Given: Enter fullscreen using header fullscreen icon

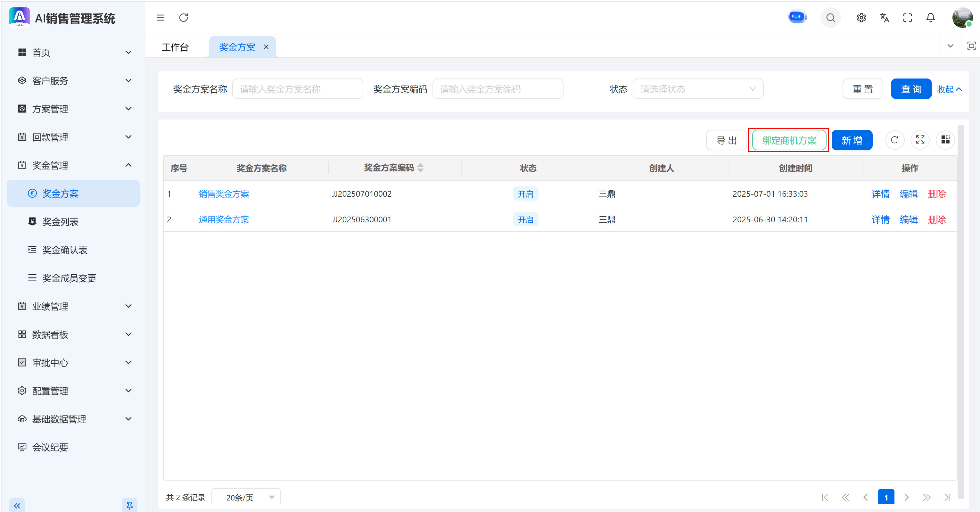Looking at the screenshot, I should [x=907, y=18].
